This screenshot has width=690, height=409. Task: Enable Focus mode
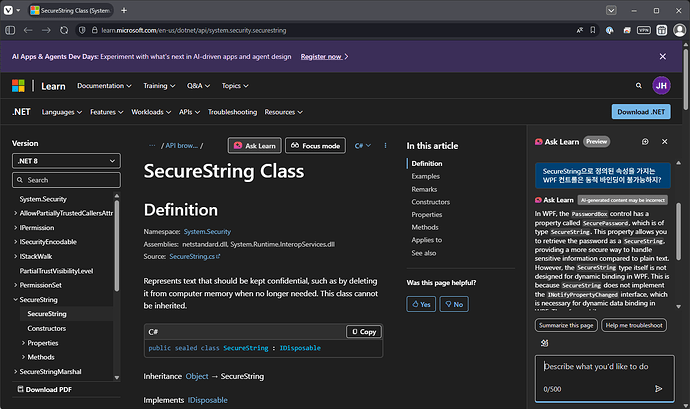point(315,146)
